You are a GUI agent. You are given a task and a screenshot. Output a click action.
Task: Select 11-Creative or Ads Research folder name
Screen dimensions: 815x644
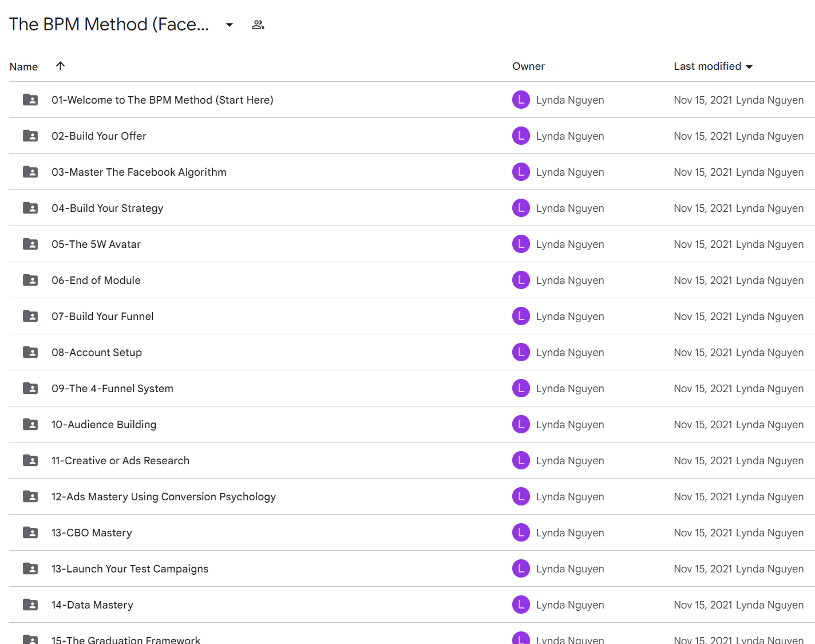[120, 460]
